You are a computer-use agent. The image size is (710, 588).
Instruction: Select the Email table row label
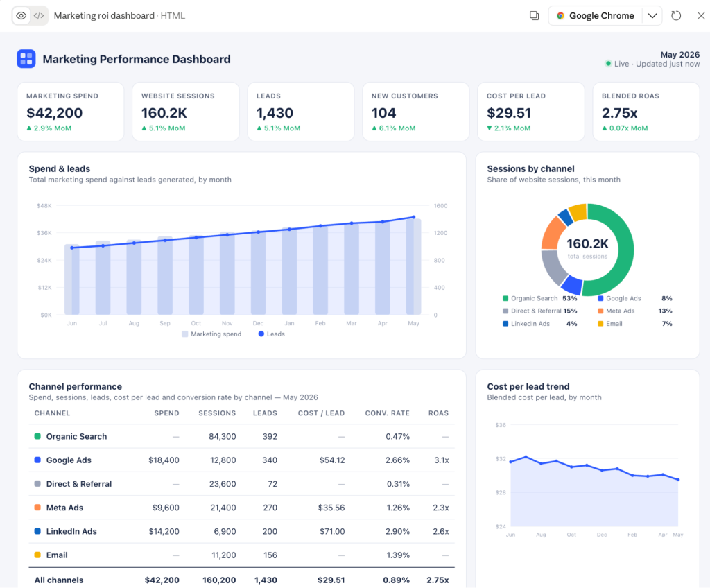(57, 555)
